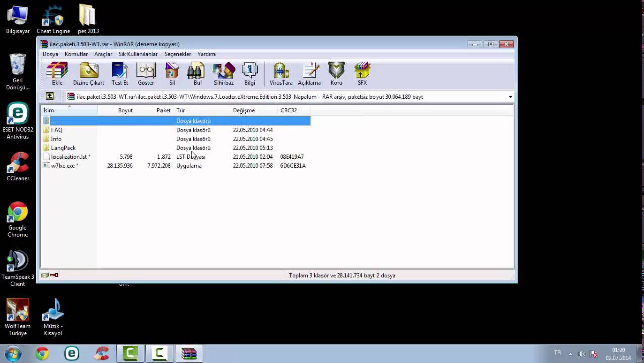The width and height of the screenshot is (644, 363).
Task: Open WolfTeam Turkiye desktop icon
Action: click(x=18, y=317)
